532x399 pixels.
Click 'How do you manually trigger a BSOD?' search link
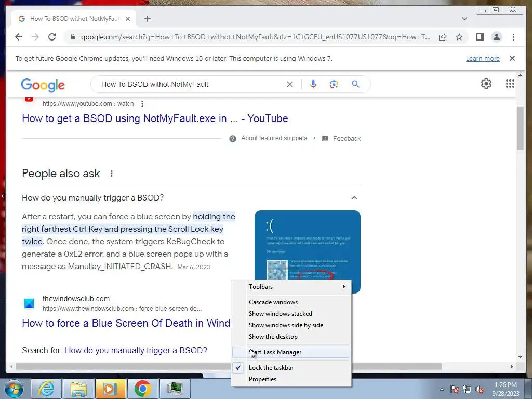click(x=136, y=350)
